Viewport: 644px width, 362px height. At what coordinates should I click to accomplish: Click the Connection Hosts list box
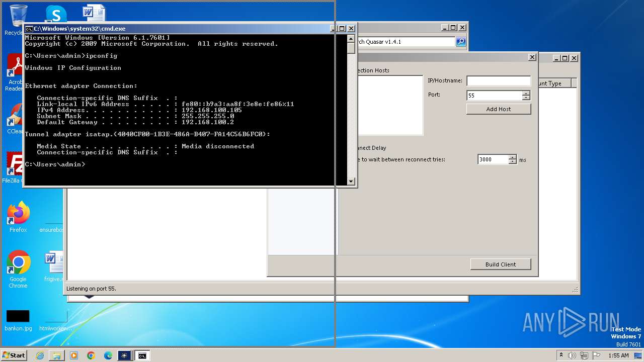390,105
